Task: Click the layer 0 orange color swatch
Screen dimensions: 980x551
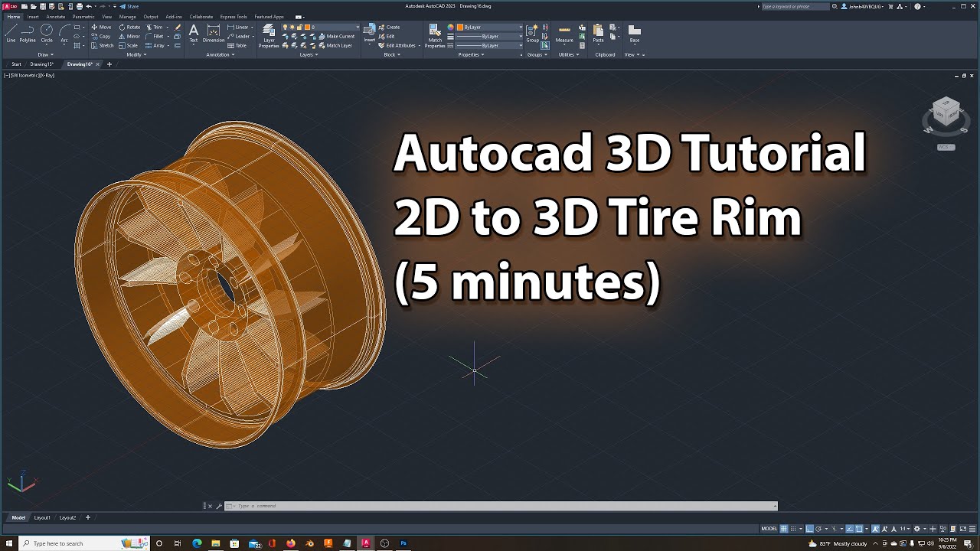Action: pyautogui.click(x=309, y=27)
